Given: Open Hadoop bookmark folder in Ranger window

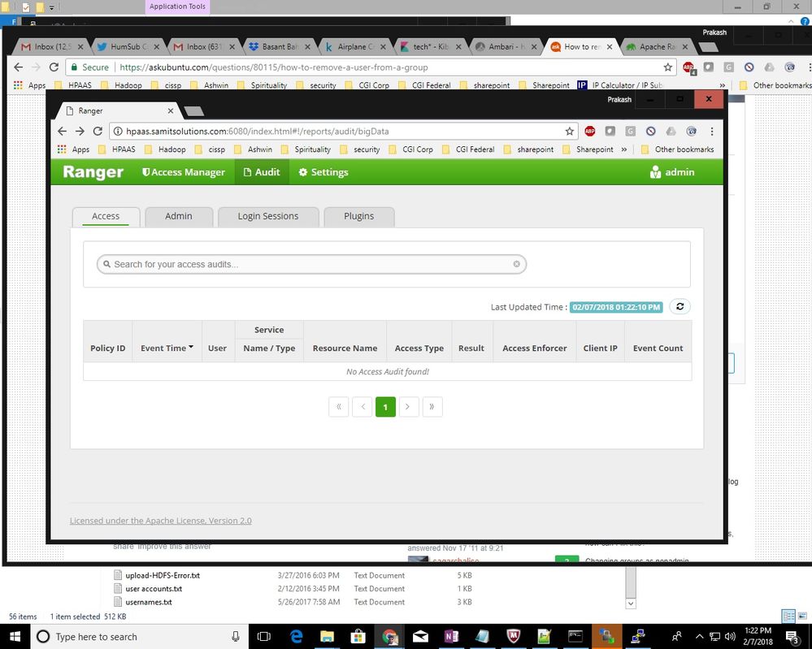Looking at the screenshot, I should coord(165,149).
